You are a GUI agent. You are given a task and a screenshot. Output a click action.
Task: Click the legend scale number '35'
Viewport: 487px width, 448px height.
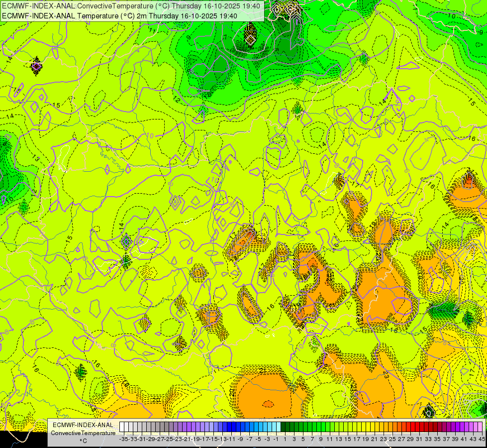point(437,439)
